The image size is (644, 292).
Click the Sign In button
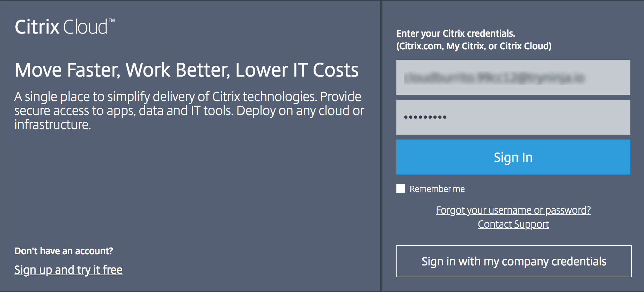pyautogui.click(x=513, y=157)
